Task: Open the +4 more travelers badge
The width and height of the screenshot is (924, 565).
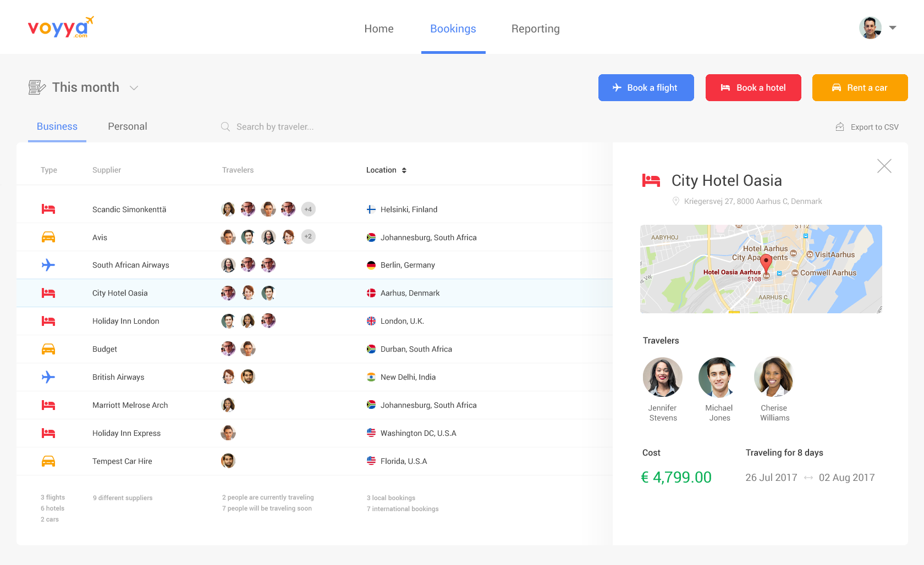Action: 309,209
